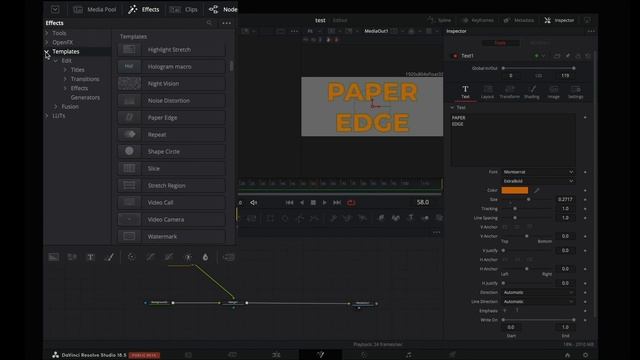This screenshot has width=640, height=360.
Task: Switch to Layout tab in Inspector
Action: pyautogui.click(x=487, y=92)
